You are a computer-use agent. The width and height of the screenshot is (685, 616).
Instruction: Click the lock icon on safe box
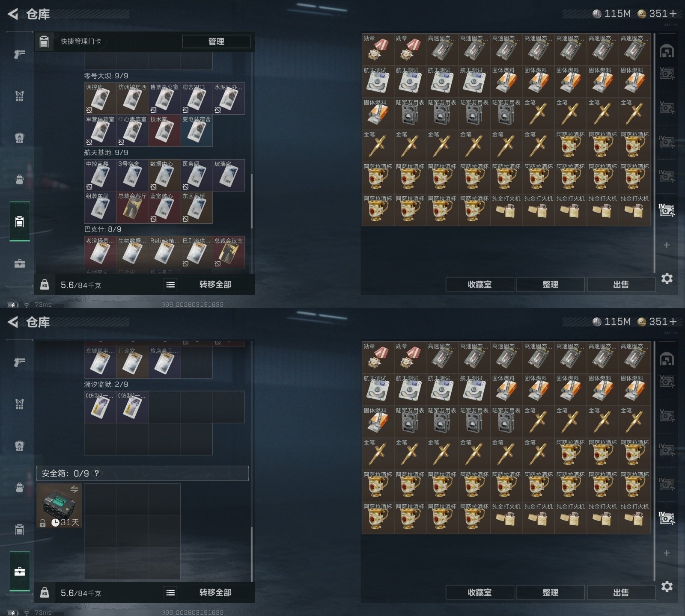coord(42,523)
